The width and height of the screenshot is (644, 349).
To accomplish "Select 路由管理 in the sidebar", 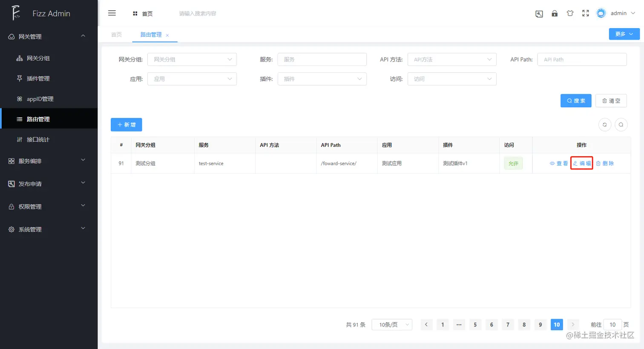I will click(x=49, y=119).
